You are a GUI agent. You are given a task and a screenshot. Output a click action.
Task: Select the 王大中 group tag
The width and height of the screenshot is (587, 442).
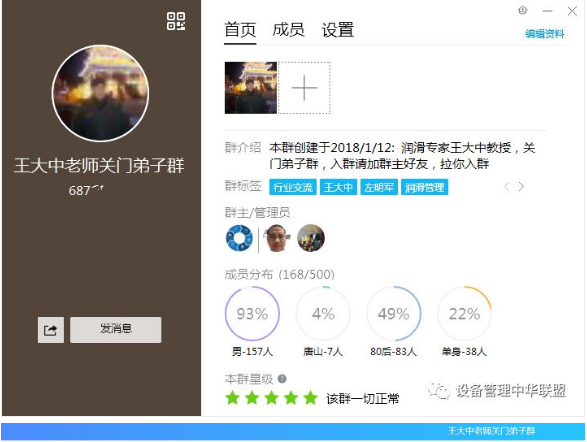(338, 187)
